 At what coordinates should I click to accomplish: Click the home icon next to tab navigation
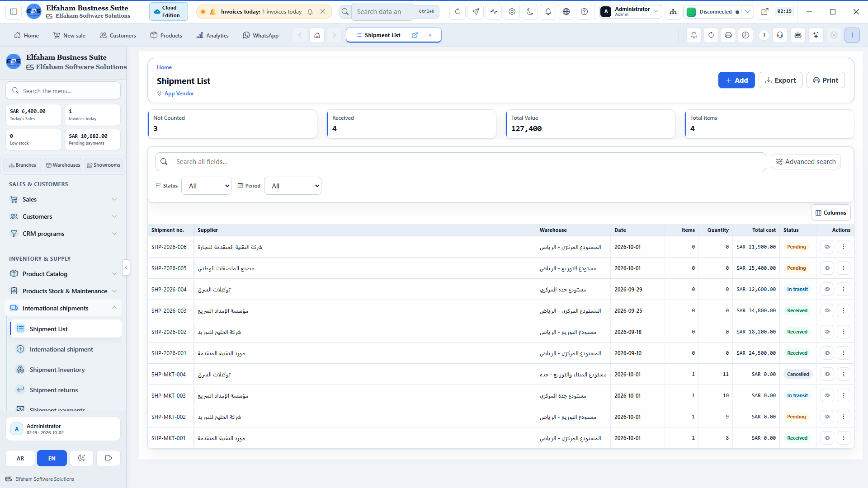(317, 35)
